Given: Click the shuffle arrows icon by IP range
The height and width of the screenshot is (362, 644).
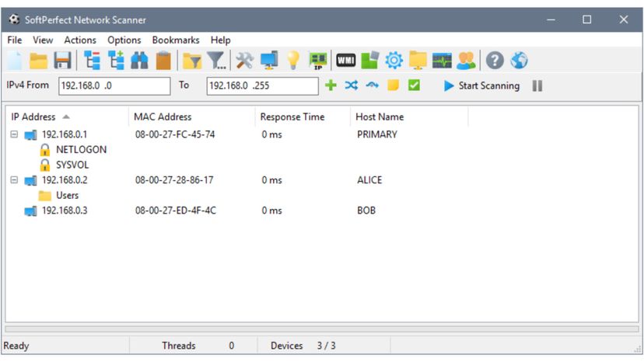Looking at the screenshot, I should [351, 85].
